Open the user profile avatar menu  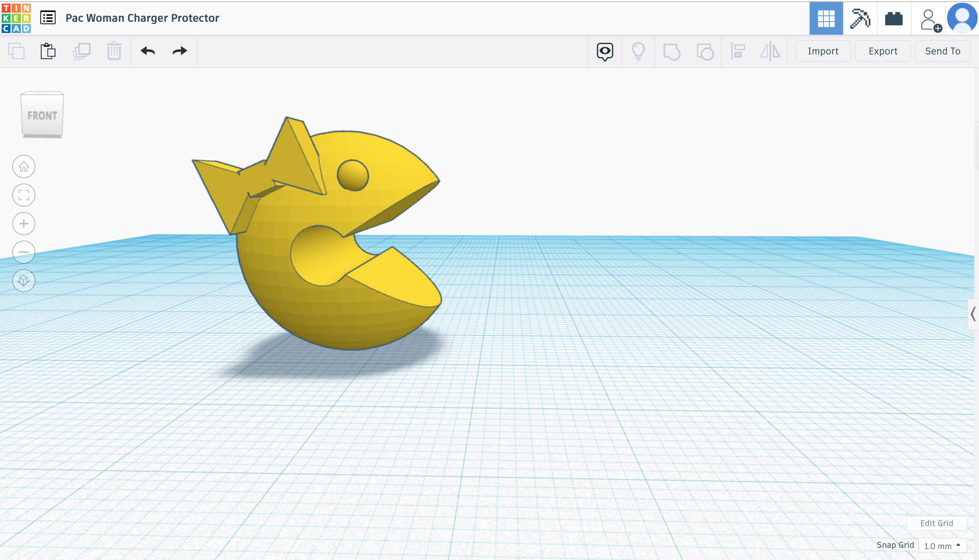pos(962,18)
